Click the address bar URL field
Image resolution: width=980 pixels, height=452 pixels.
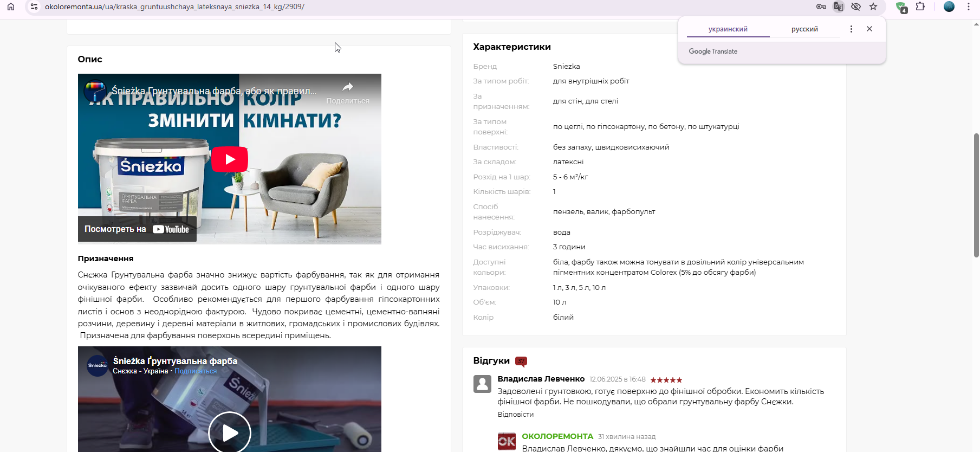(x=423, y=7)
